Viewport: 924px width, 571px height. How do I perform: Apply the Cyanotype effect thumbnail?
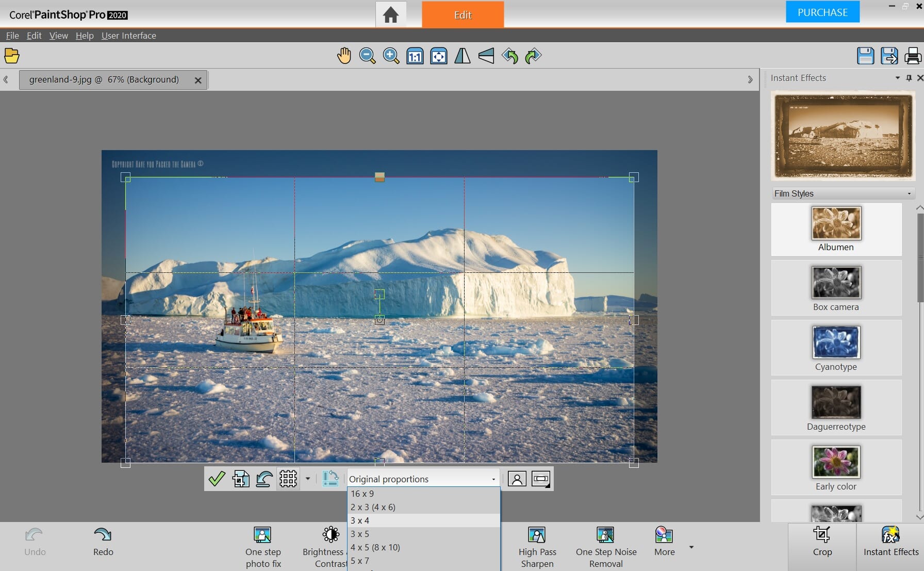coord(836,349)
